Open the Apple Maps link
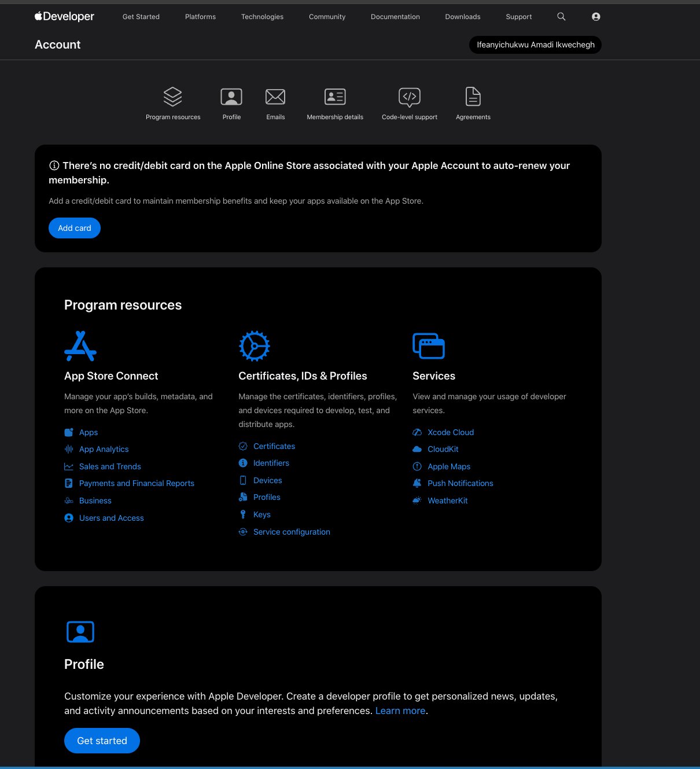Screen dimensions: 700x769 (x=449, y=466)
